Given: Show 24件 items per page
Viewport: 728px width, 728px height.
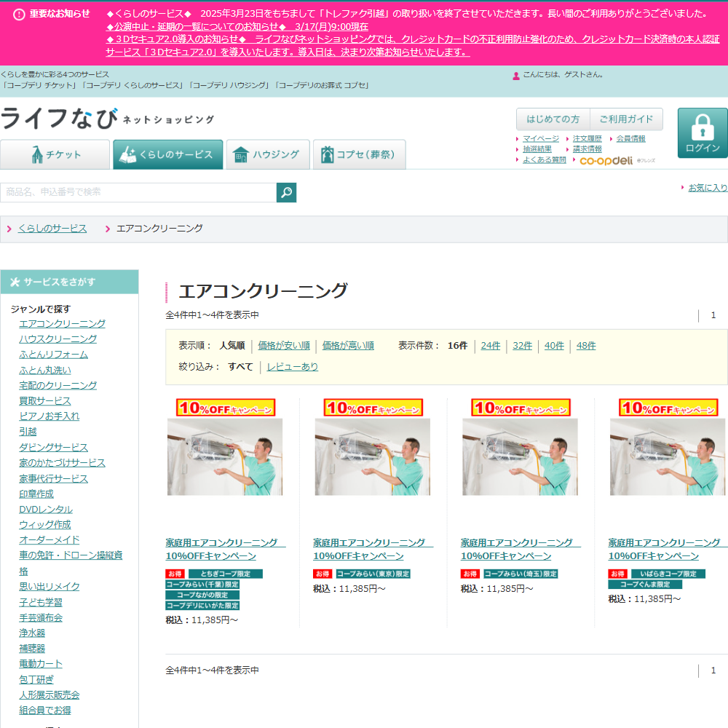Looking at the screenshot, I should click(x=491, y=346).
